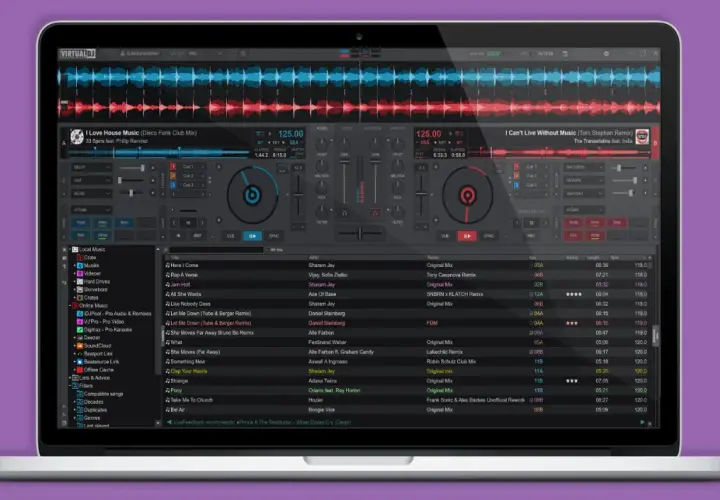Trigger blue hot cue Cue 3 on left deck
The height and width of the screenshot is (500, 720).
pos(173,185)
